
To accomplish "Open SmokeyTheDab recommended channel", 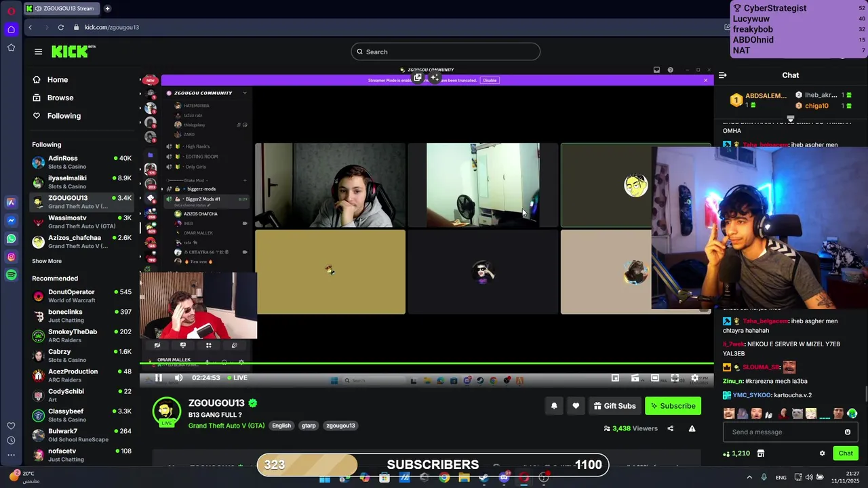I will (81, 335).
